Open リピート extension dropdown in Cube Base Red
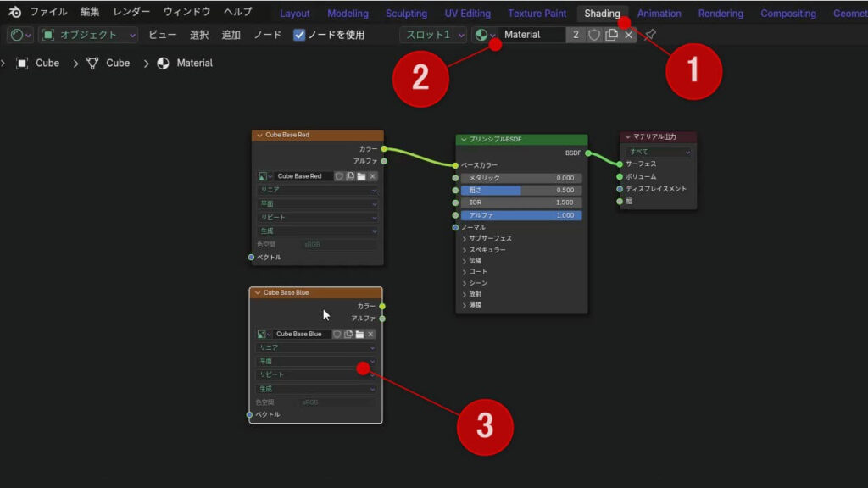Viewport: 868px width, 488px height. coord(318,218)
